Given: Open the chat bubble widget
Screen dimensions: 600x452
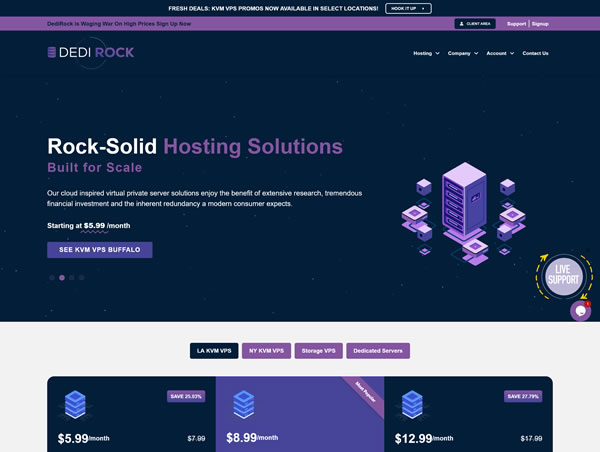Looking at the screenshot, I should click(x=580, y=311).
